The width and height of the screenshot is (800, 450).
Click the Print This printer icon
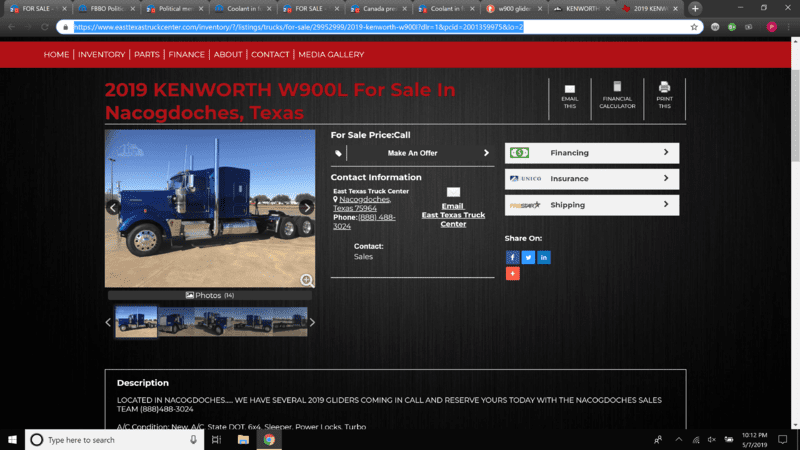tap(664, 87)
